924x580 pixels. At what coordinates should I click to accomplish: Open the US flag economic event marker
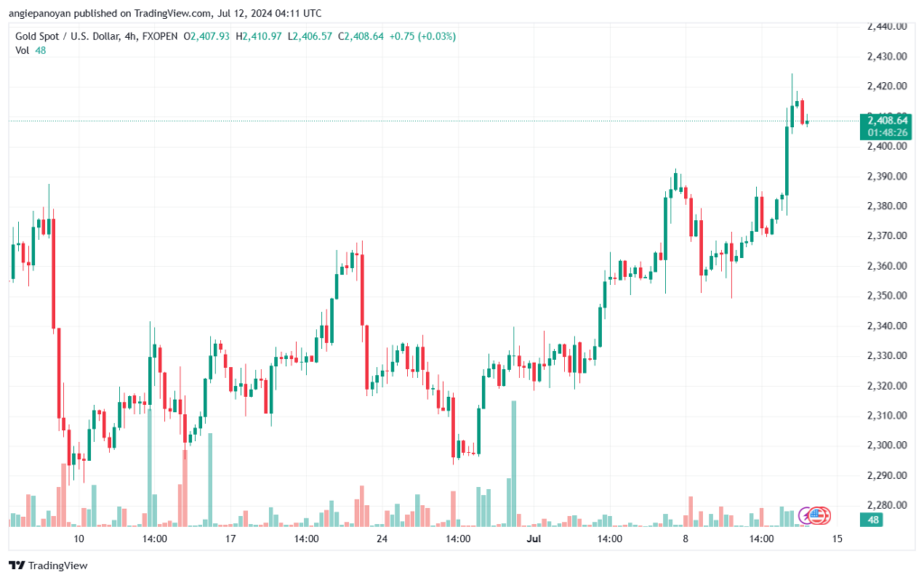click(x=818, y=516)
